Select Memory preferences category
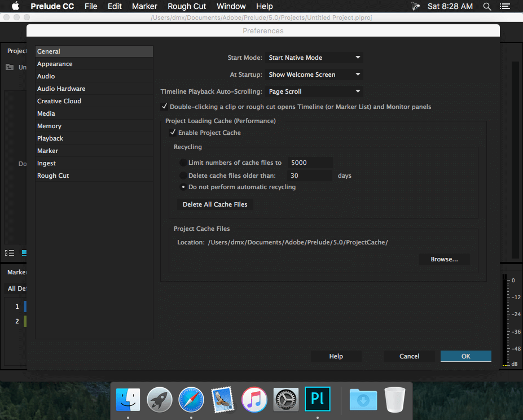Screen dimensions: 523x420 coord(94,126)
